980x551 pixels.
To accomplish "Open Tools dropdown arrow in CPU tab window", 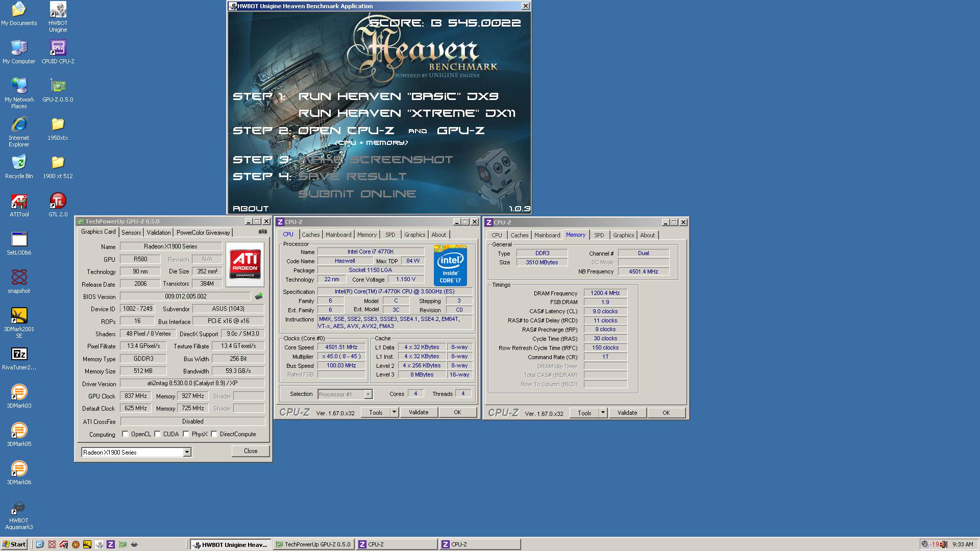I will coord(394,412).
